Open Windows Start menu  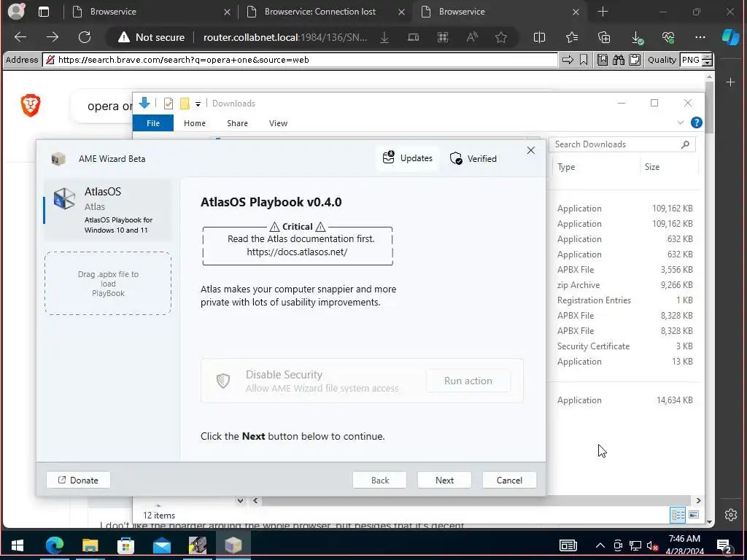click(18, 545)
